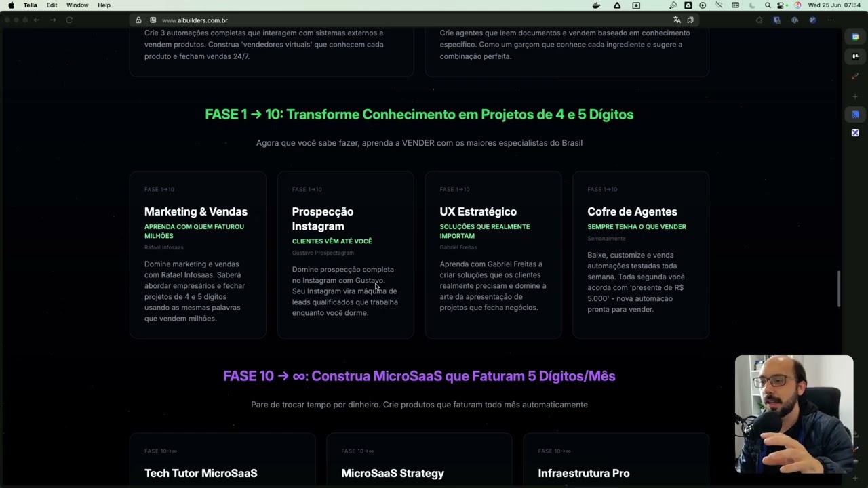Open the colorful round icon beside the clock

pos(797,5)
